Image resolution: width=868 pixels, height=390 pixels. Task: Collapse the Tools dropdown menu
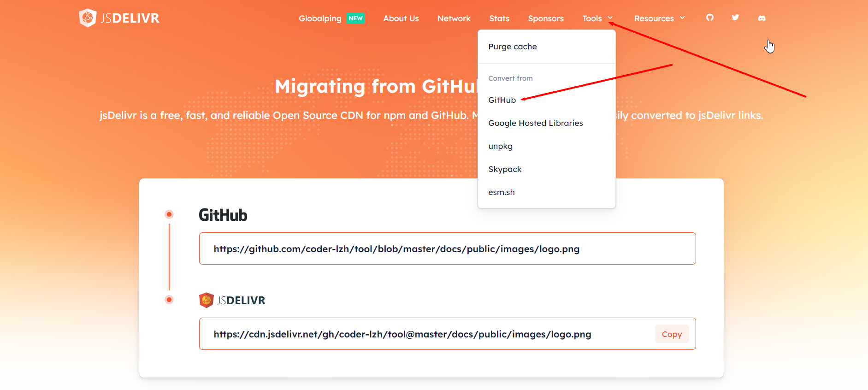[597, 18]
